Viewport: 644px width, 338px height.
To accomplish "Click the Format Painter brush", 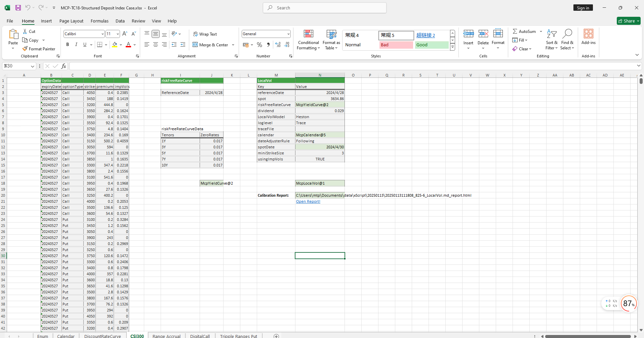I will [25, 49].
